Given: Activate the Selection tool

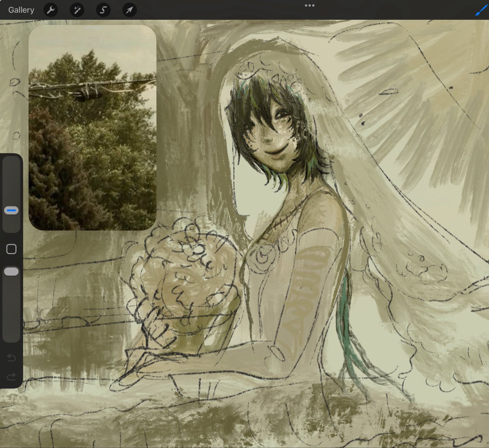Looking at the screenshot, I should click(103, 10).
